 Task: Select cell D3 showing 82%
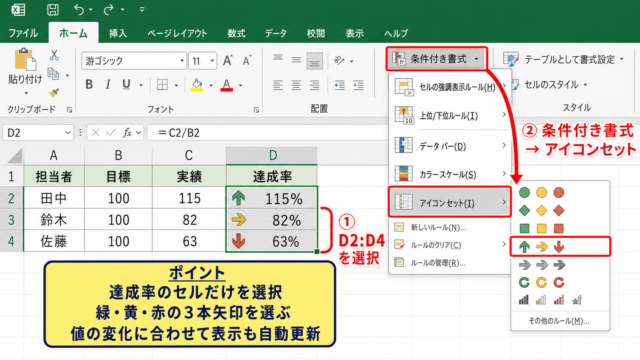(272, 220)
